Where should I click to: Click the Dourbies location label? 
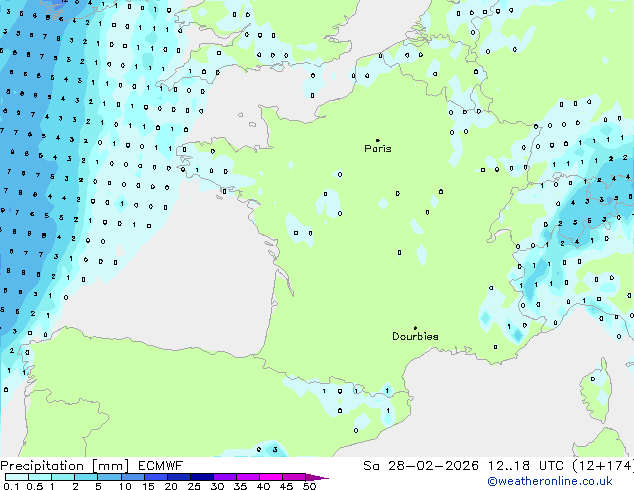[415, 336]
